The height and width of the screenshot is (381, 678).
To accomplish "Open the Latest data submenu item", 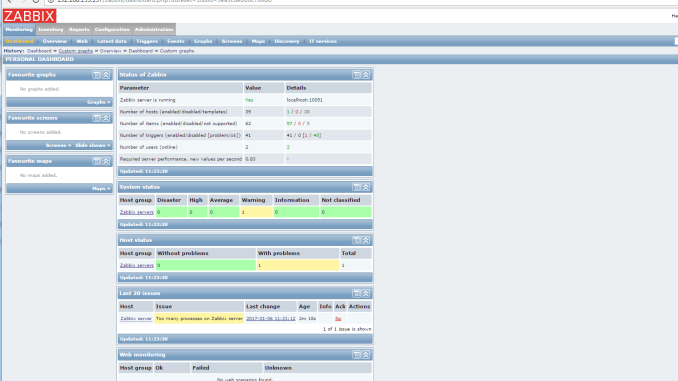I will point(112,42).
